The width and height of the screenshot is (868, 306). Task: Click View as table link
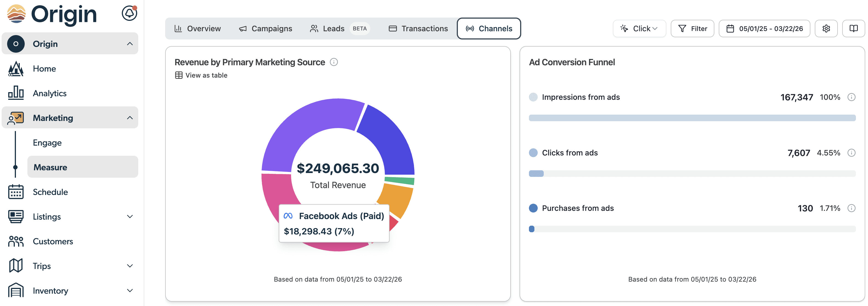pyautogui.click(x=201, y=75)
